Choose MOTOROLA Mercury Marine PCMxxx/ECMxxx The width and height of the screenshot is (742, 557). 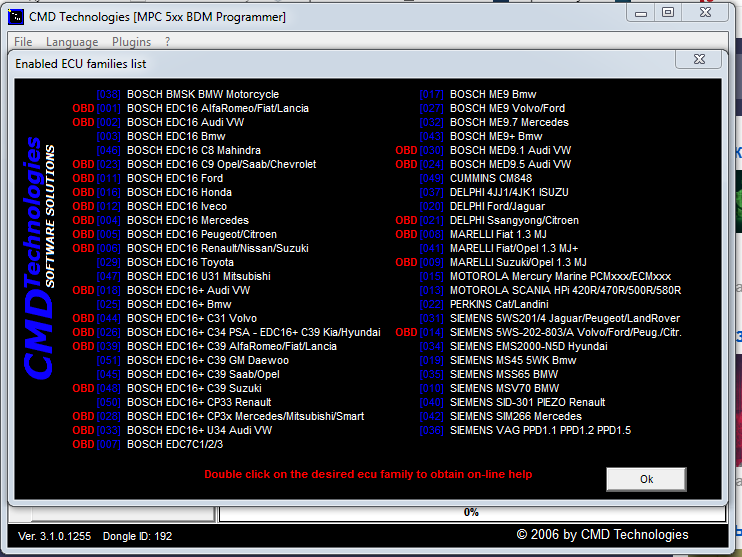[x=560, y=276]
